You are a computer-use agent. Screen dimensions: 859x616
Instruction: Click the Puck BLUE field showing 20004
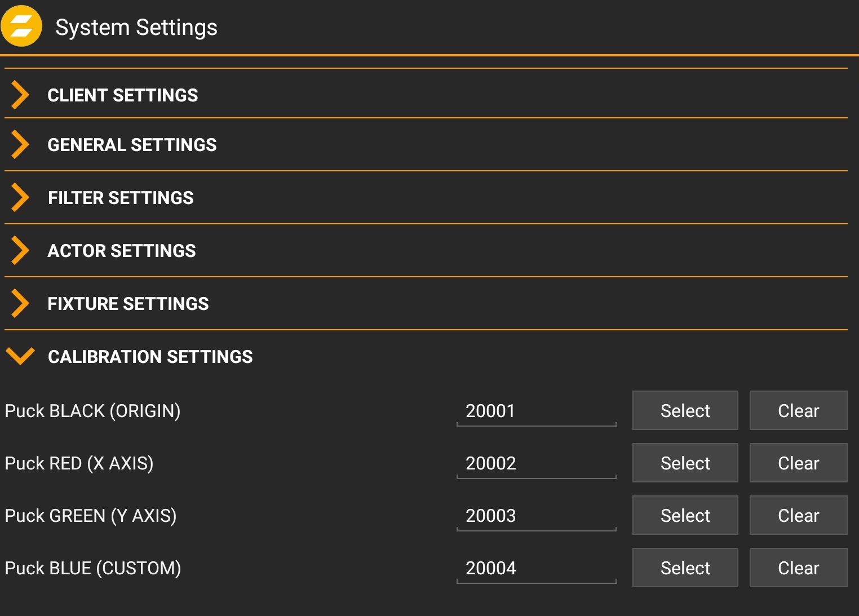click(x=535, y=568)
